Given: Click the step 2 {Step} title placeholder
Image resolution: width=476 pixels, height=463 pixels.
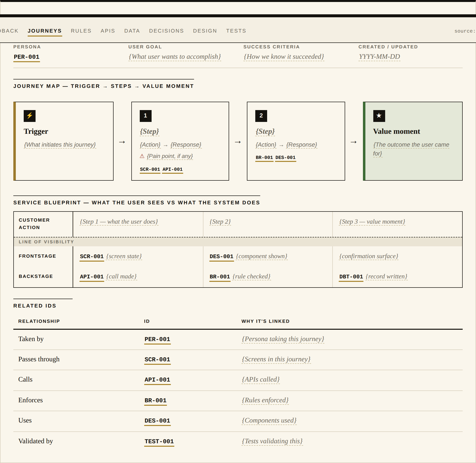Looking at the screenshot, I should pos(265,132).
